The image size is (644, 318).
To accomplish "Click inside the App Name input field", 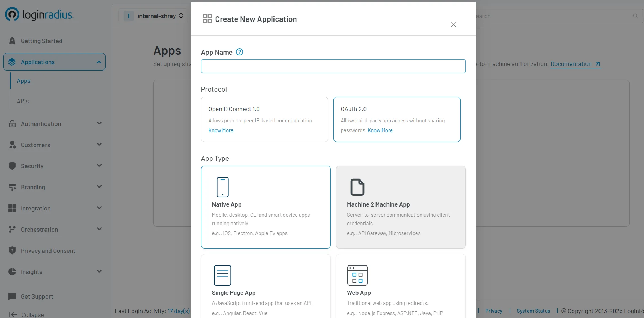I will (333, 66).
